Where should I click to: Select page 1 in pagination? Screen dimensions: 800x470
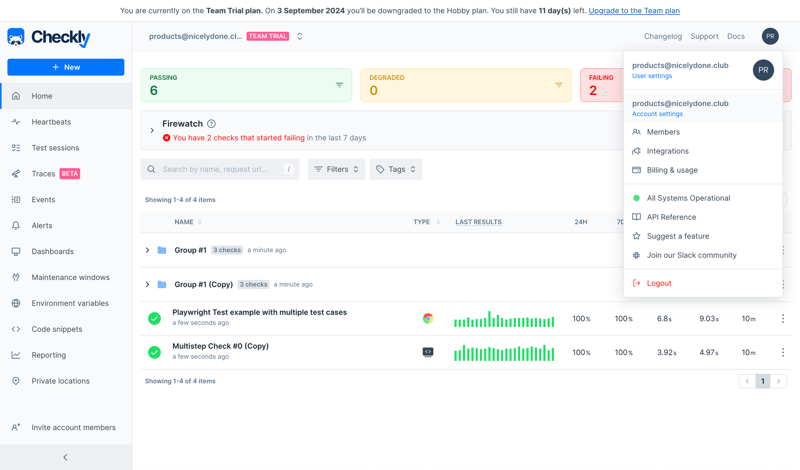tap(763, 381)
